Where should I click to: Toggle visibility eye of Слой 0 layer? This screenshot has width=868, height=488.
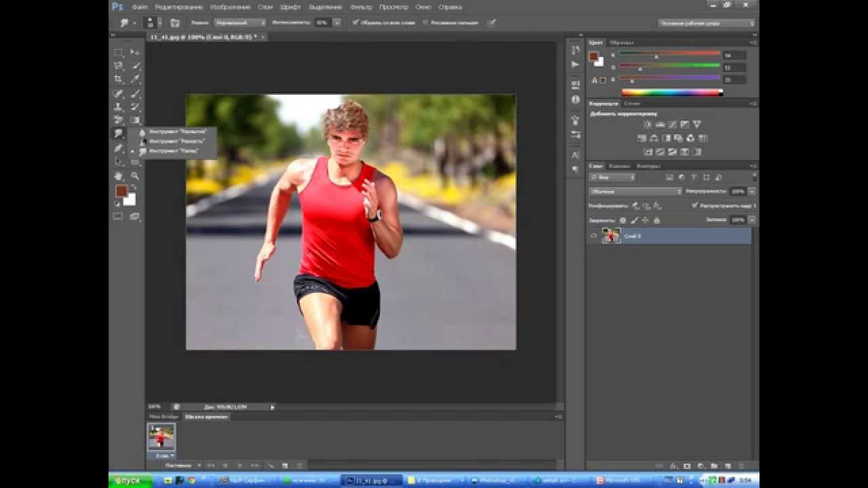tap(594, 236)
